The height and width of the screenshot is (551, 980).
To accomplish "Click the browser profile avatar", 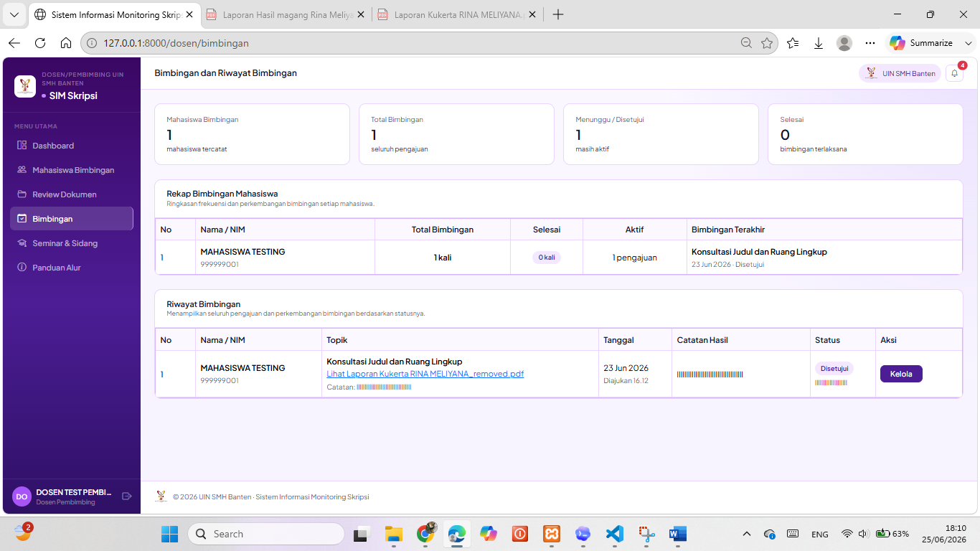I will 844,43.
